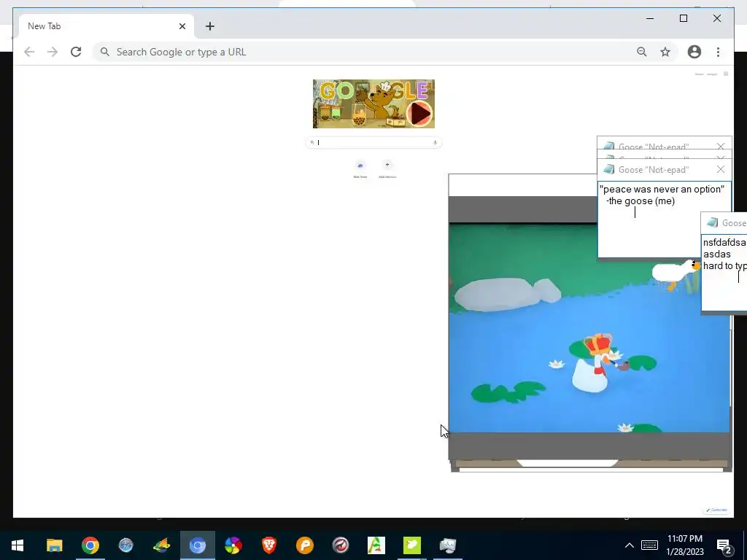This screenshot has height=560, width=747.
Task: Open the Chromium taskbar icon
Action: tap(197, 545)
